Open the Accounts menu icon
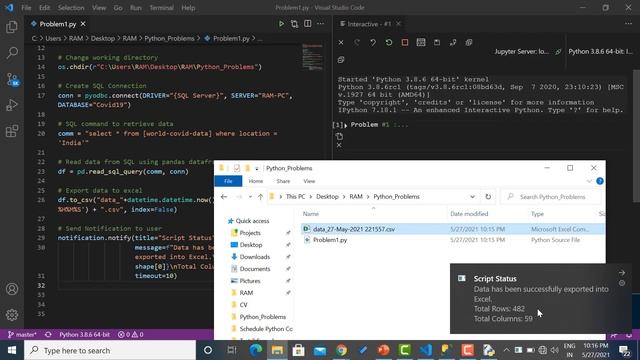The height and width of the screenshot is (360, 640). [12, 289]
